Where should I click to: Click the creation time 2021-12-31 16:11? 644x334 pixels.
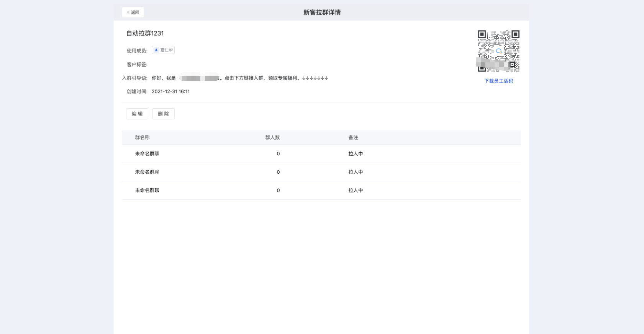pos(170,91)
